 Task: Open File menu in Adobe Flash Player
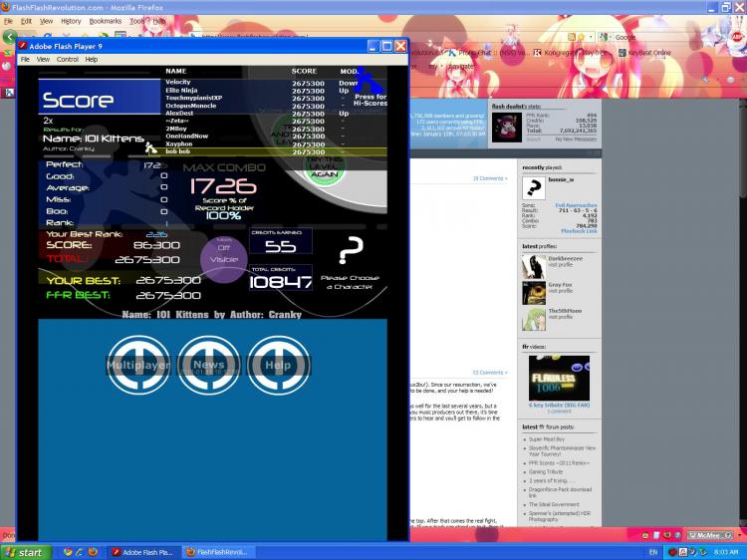point(25,60)
